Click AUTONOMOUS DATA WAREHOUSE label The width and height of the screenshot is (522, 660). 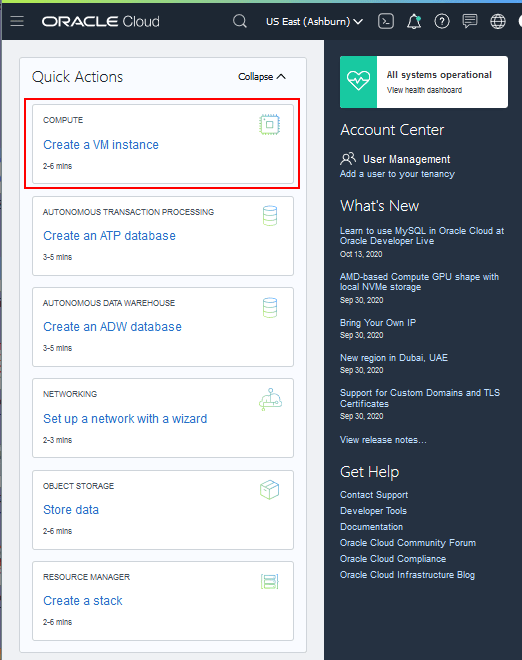(109, 303)
